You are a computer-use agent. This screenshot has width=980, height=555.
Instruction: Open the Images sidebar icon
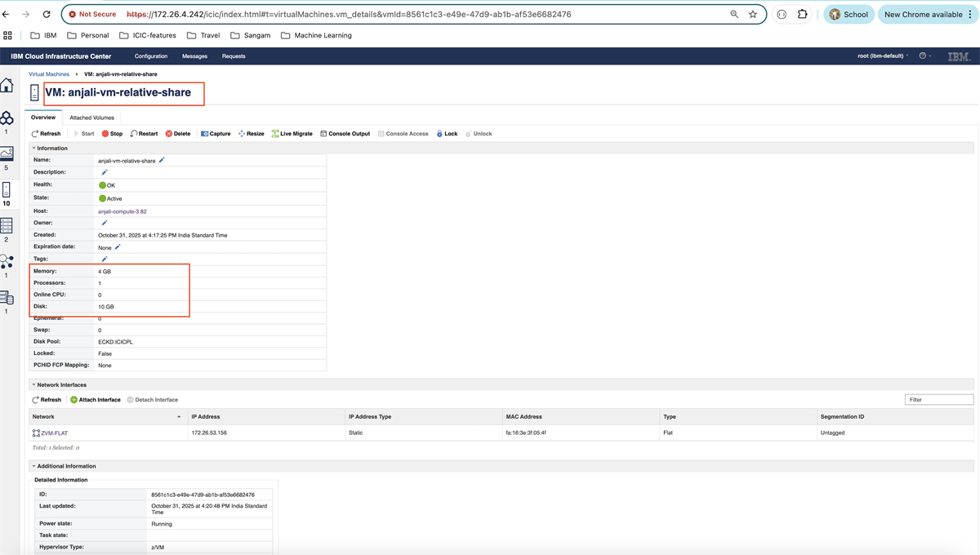coord(7,153)
